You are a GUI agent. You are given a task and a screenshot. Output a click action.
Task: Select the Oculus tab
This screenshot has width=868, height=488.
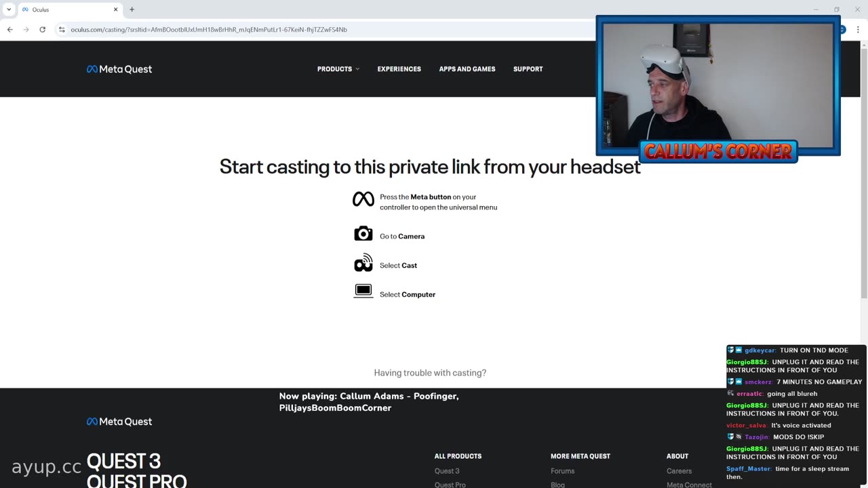69,9
